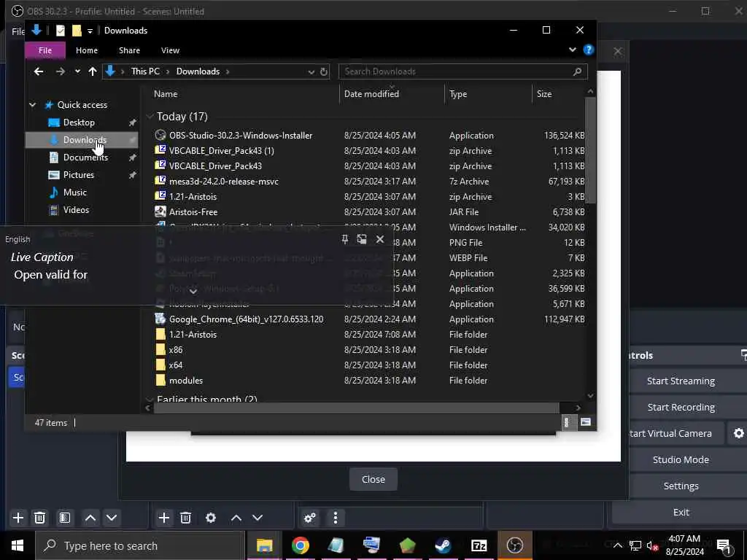Open OBS-Studio-30.2.3-Windows-Installer file

coord(241,135)
